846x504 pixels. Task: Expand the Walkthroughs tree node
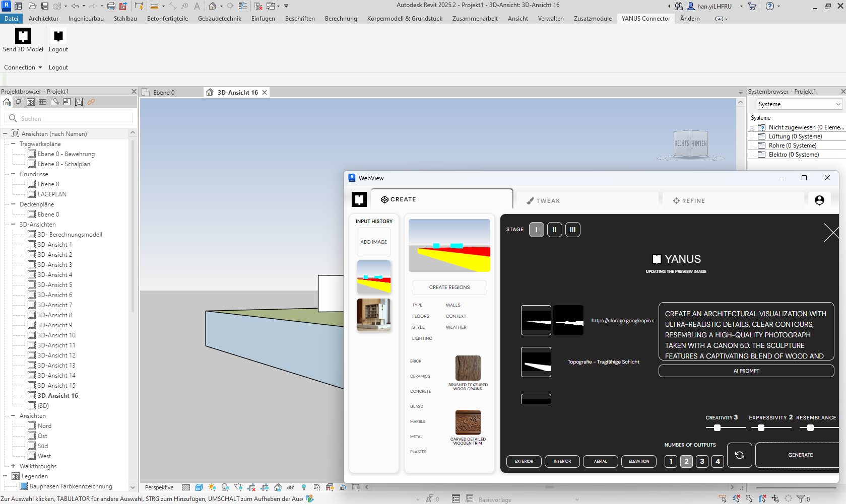[x=13, y=466]
